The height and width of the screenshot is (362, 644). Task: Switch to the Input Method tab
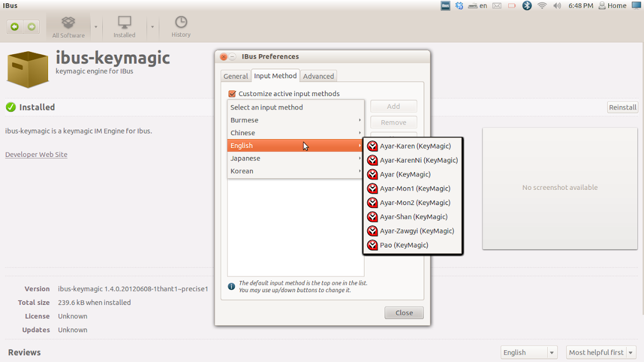click(x=275, y=75)
